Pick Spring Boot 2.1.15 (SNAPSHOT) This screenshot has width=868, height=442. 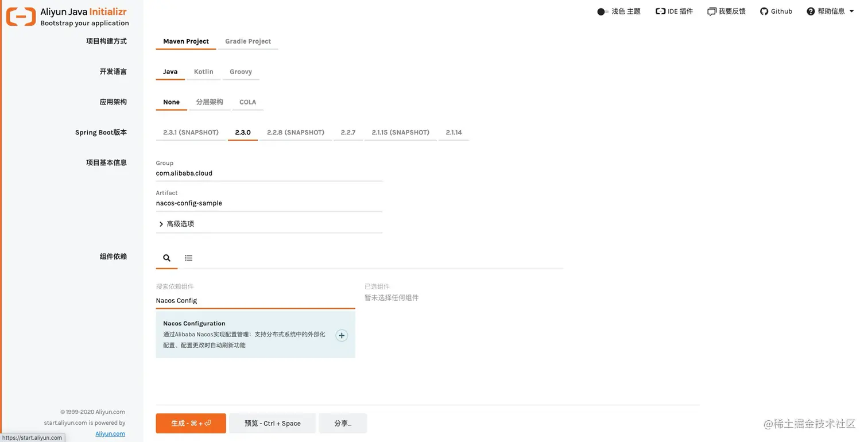401,133
